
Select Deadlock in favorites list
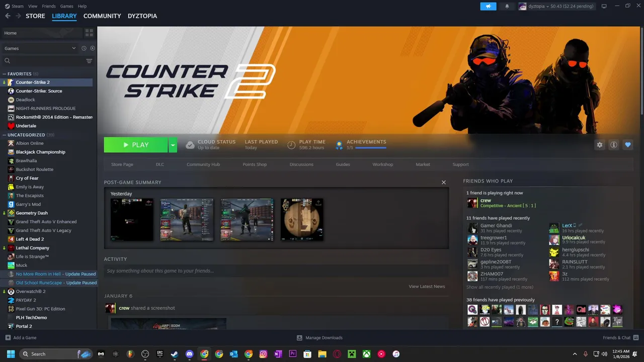point(25,100)
